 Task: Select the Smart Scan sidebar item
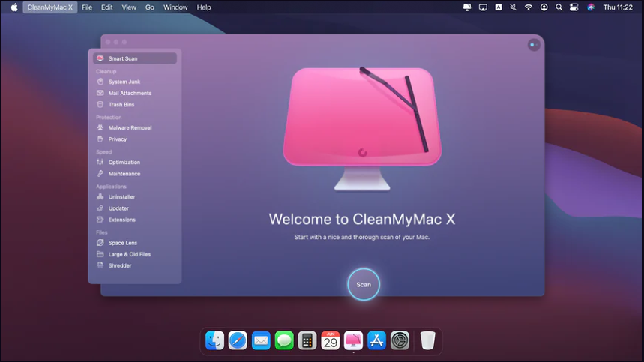pos(135,58)
